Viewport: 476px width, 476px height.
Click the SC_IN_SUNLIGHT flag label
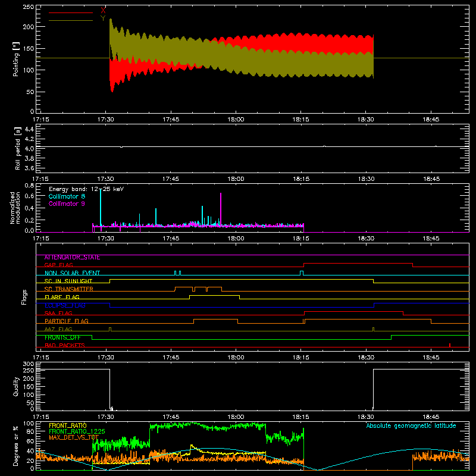[x=68, y=281]
